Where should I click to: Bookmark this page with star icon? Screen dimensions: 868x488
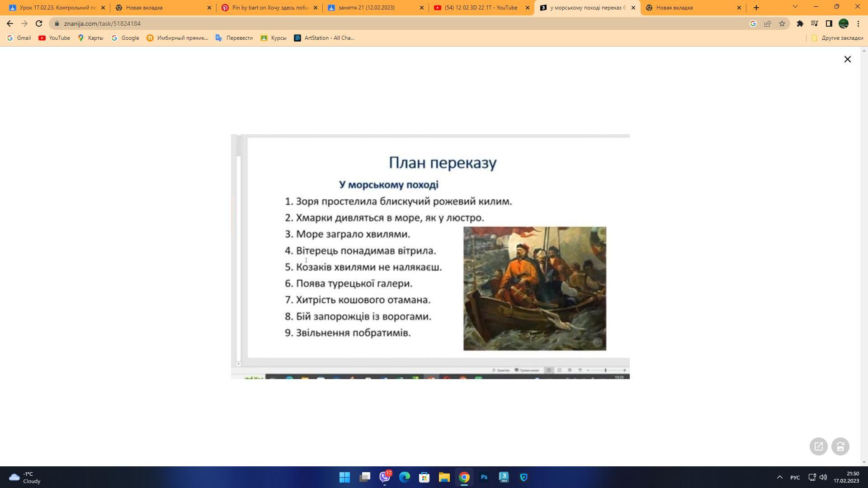tap(782, 23)
